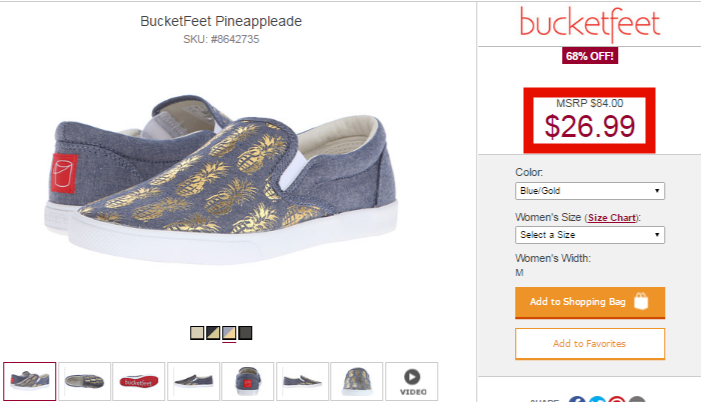Screen dimensions: 701x402
Task: Click the gray email share icon
Action: (637, 399)
